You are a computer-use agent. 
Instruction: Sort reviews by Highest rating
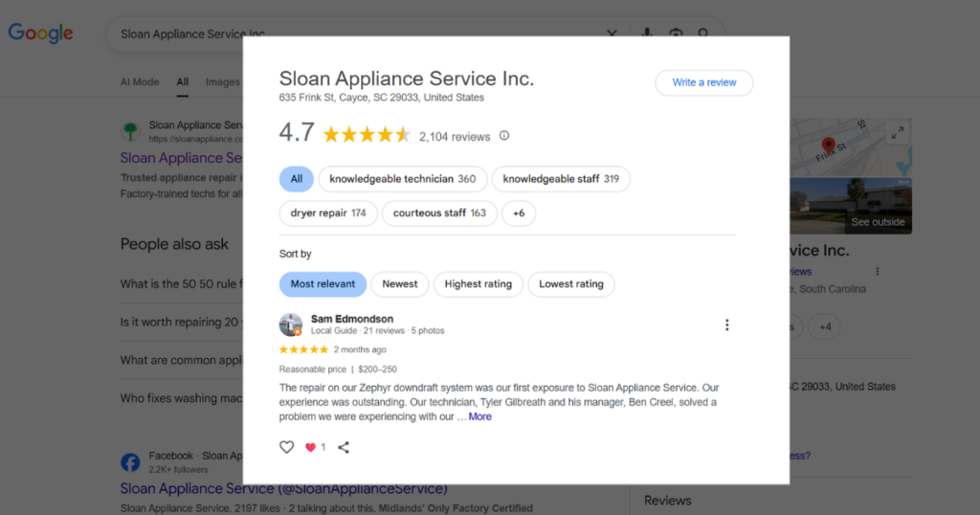[x=479, y=284]
